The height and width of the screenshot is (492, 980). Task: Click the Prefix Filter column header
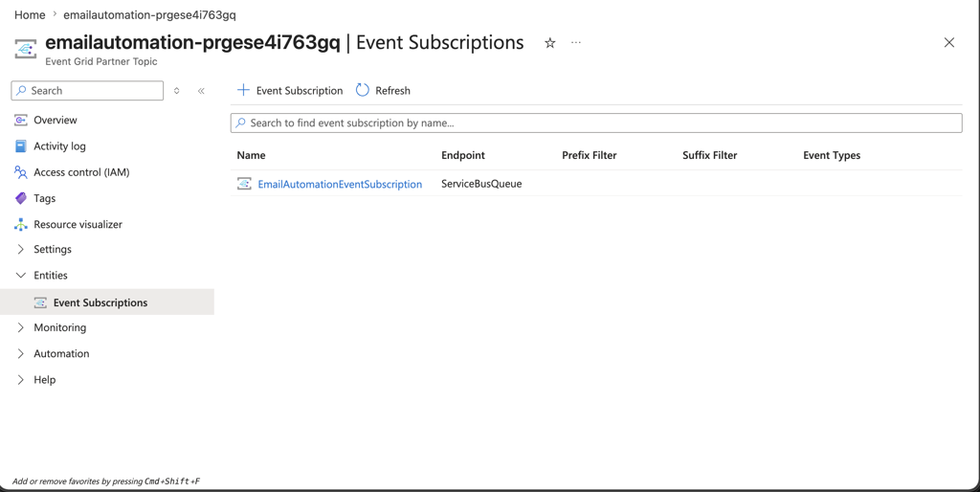coord(589,156)
